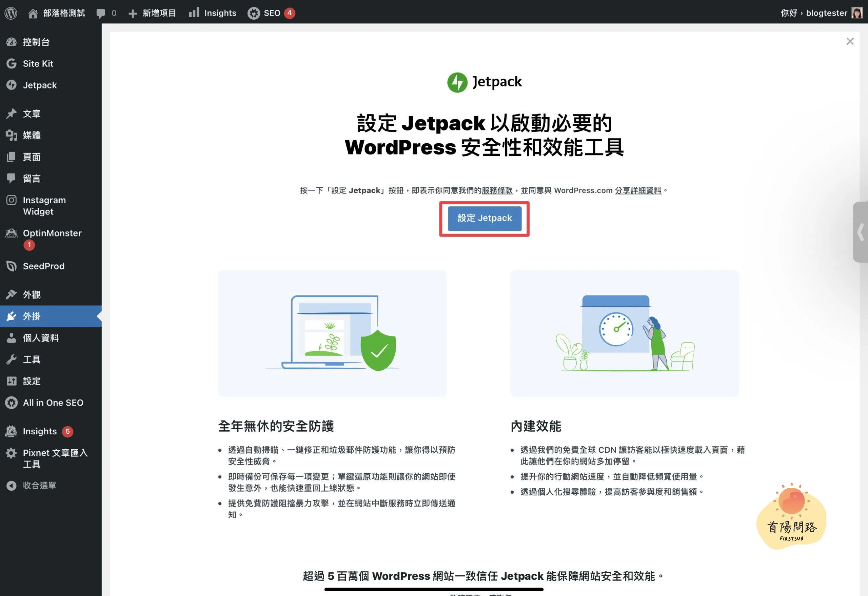Open SEO menu in the top admin bar
868x596 pixels.
271,13
